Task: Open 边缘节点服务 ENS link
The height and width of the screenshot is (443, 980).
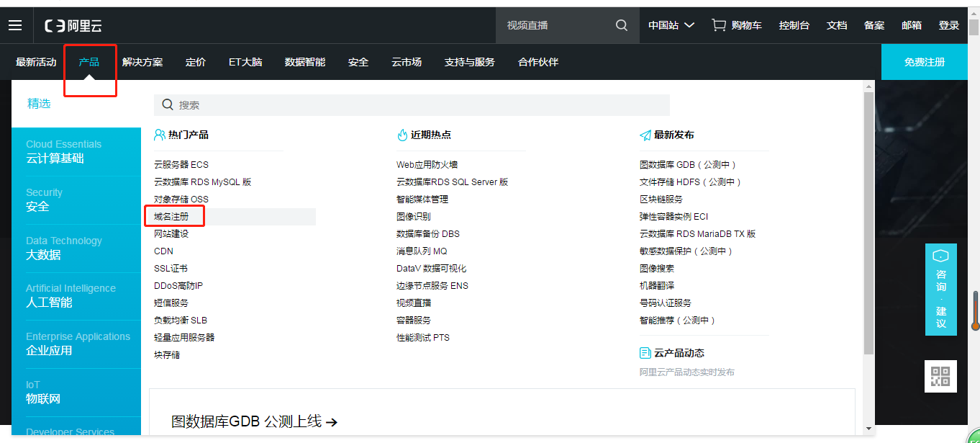Action: click(x=432, y=285)
